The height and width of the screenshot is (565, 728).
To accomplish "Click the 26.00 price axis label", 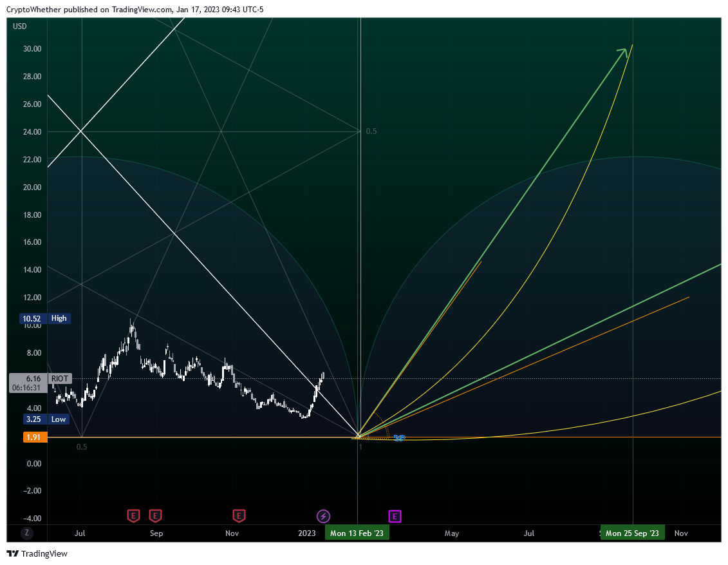I will coord(32,104).
